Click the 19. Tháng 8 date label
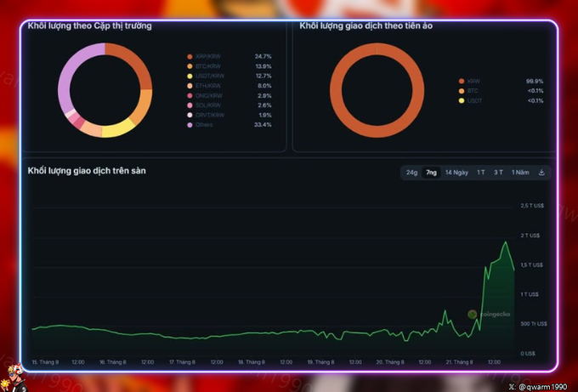 click(320, 362)
